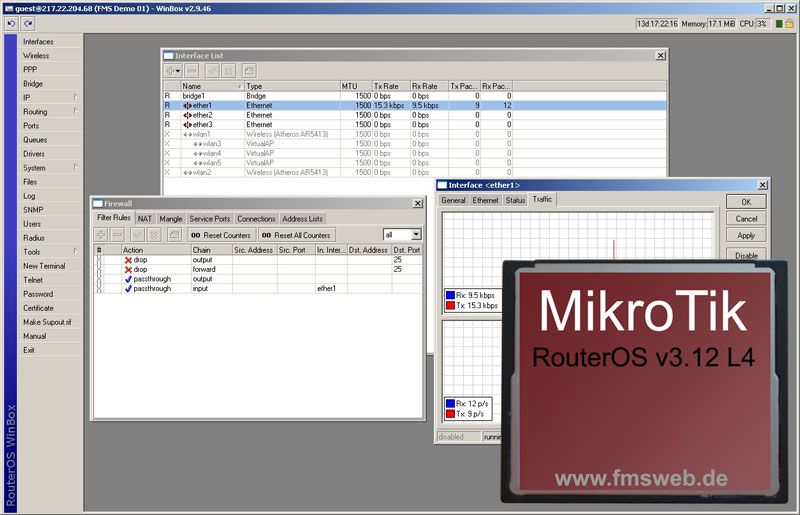Click the padlock secure-connection icon
Viewport: 800px width, 515px height.
[x=789, y=23]
